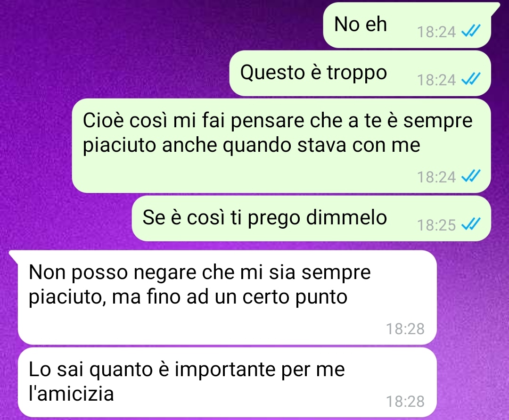Tap 18:24 timestamp on "No eh"

[x=436, y=32]
